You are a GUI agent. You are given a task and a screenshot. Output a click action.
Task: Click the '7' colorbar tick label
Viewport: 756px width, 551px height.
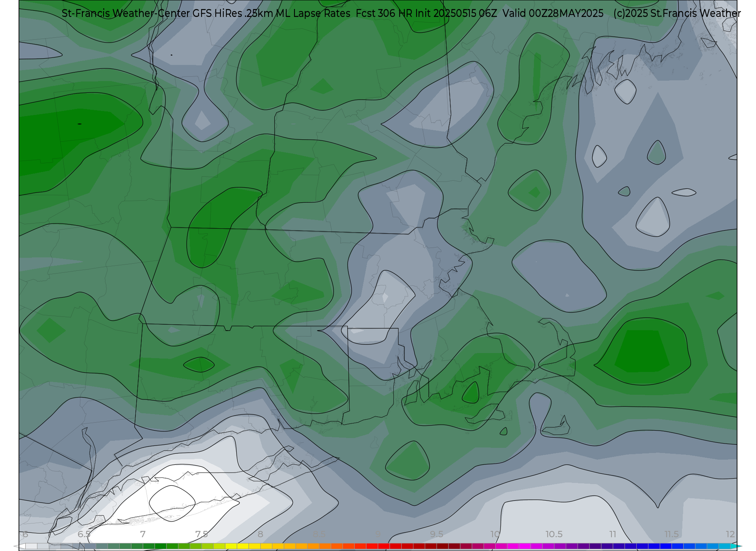click(143, 534)
